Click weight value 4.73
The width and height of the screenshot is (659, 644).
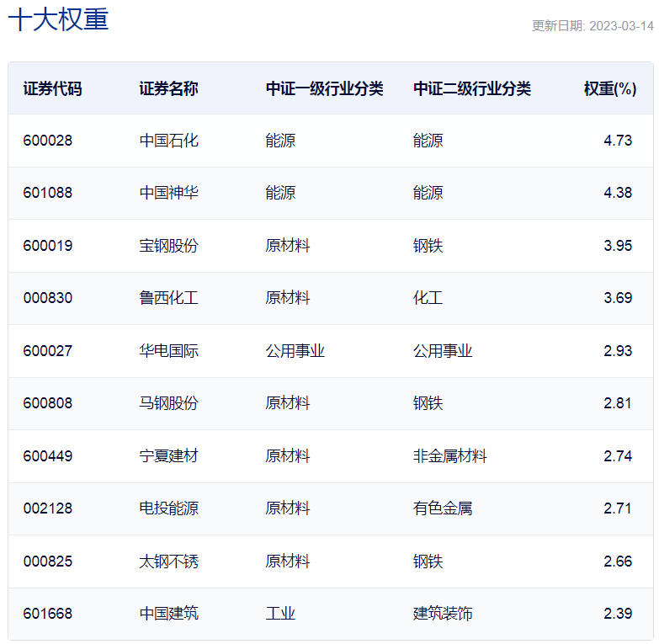(x=618, y=141)
